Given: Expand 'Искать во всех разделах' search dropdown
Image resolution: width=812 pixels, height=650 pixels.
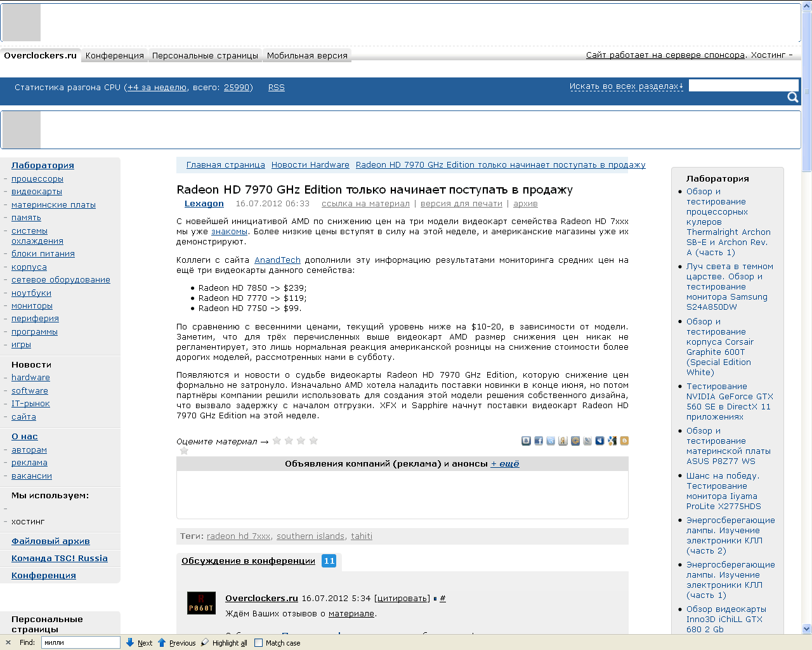Looking at the screenshot, I should tap(625, 86).
